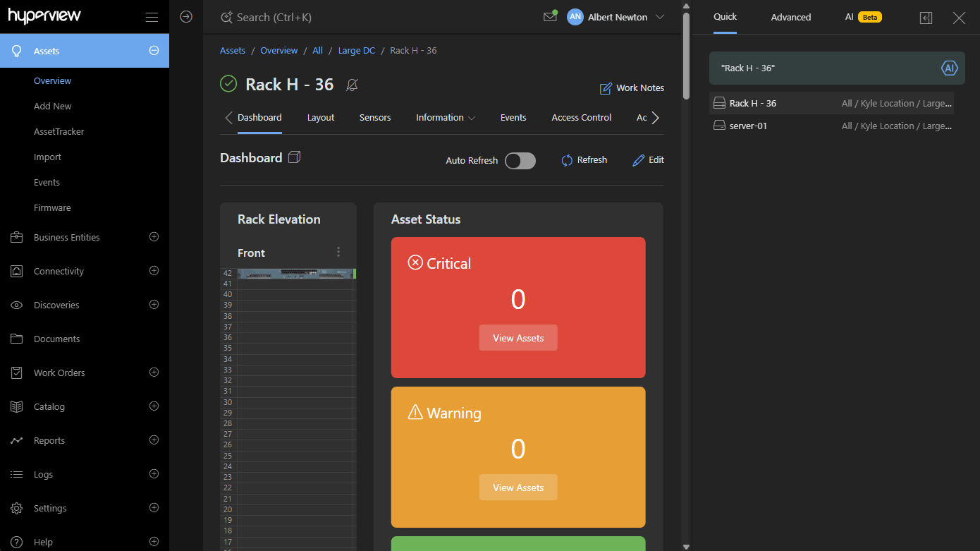
Task: Click the muted bell icon beside Rack H - 36
Action: (x=353, y=85)
